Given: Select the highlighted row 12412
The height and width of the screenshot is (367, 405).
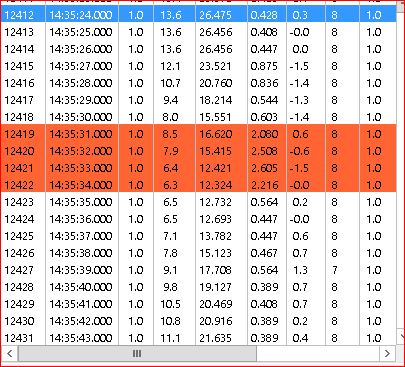Looking at the screenshot, I should (199, 15).
